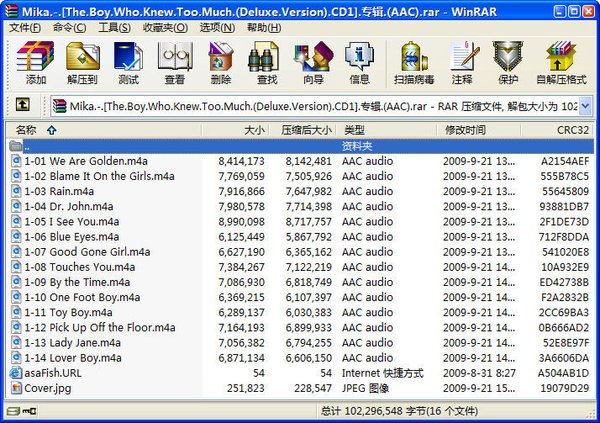Expand the archive path dropdown arrow
This screenshot has height=423, width=600.
585,106
